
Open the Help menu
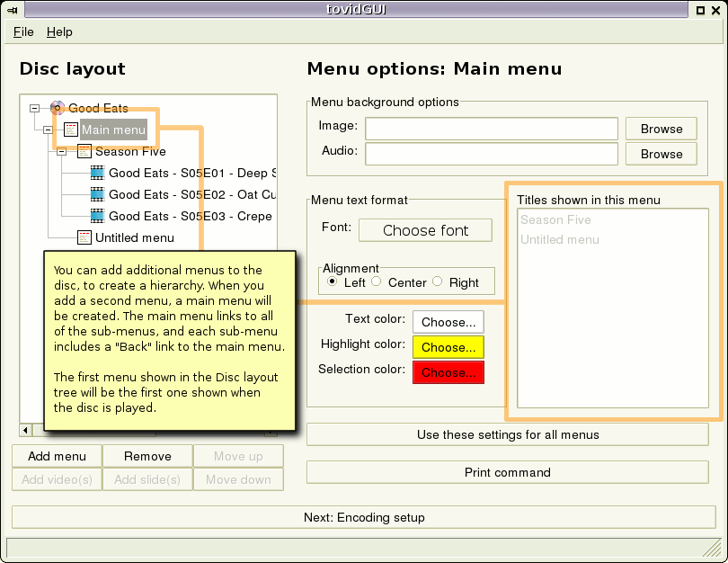[x=59, y=31]
